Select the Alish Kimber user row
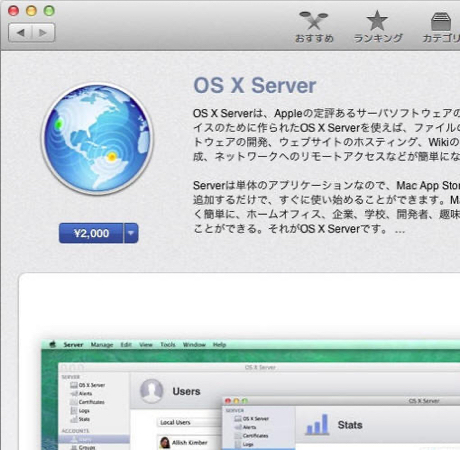Viewport: 460px width, 450px height. (189, 443)
